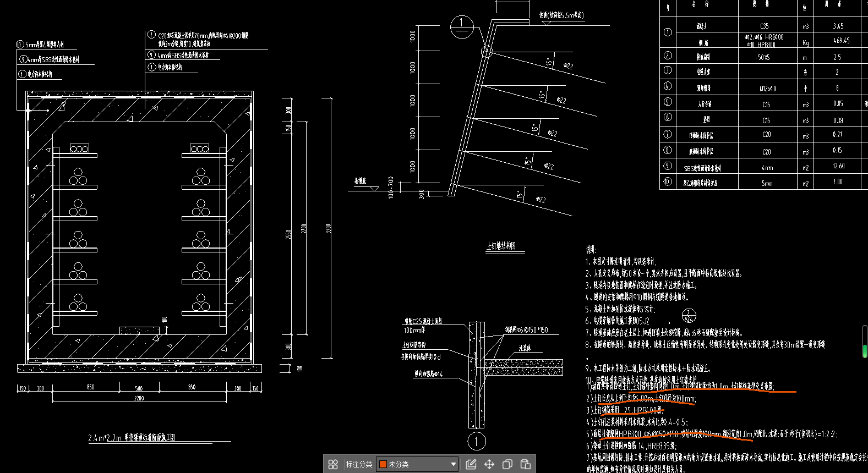Click the Kg unit cell
This screenshot has height=473, width=868.
806,42
